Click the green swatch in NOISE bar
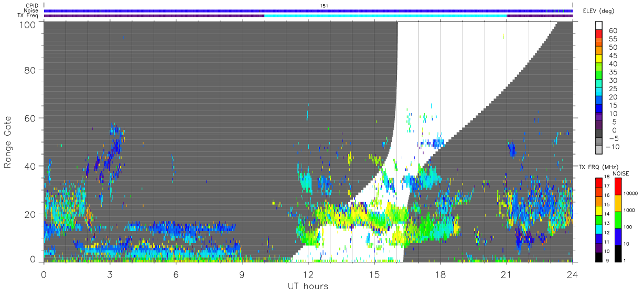The width and height of the screenshot is (644, 297). coord(617,220)
